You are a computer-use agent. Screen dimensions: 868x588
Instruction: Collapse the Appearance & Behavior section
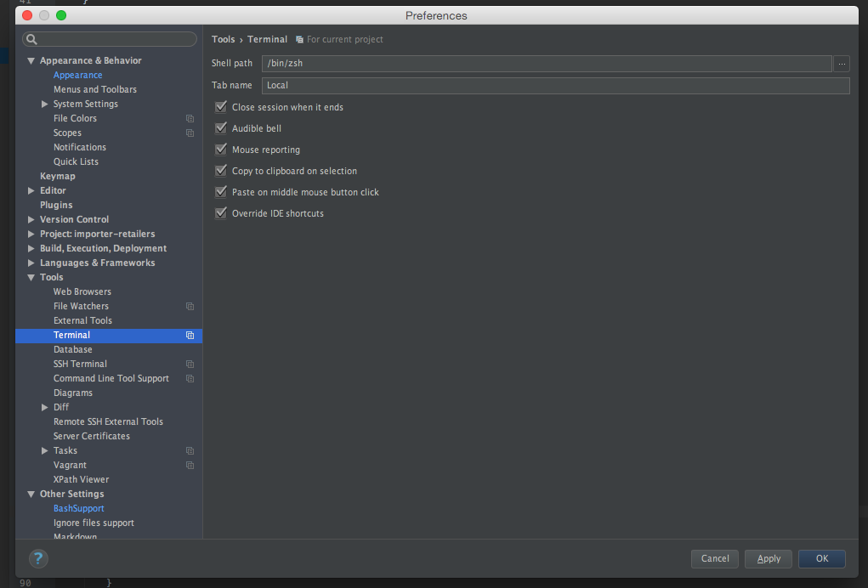31,61
